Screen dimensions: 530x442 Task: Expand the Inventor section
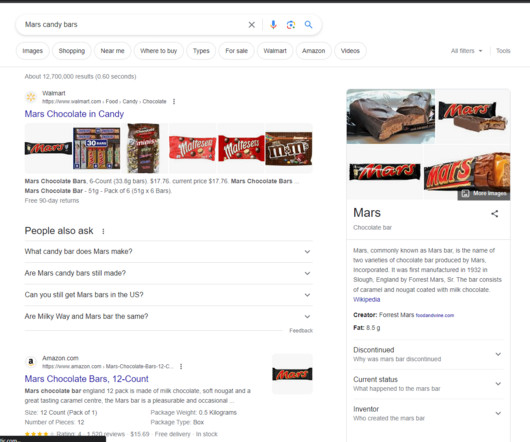[x=428, y=413]
